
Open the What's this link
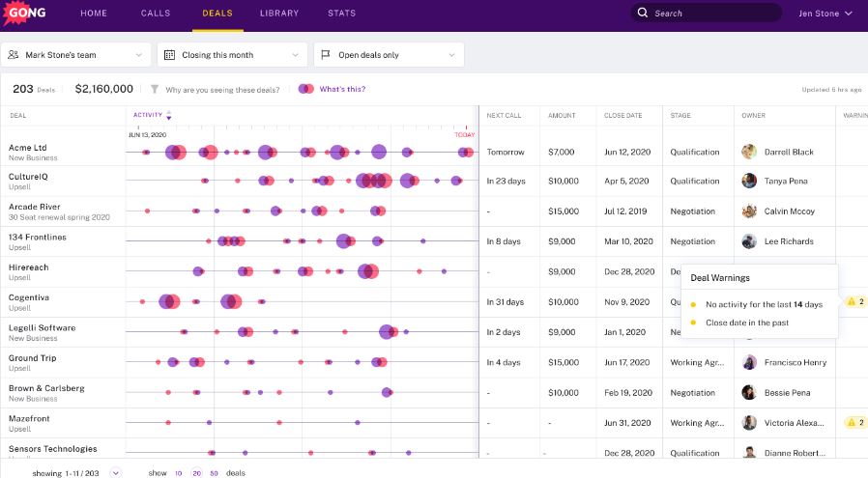(342, 89)
